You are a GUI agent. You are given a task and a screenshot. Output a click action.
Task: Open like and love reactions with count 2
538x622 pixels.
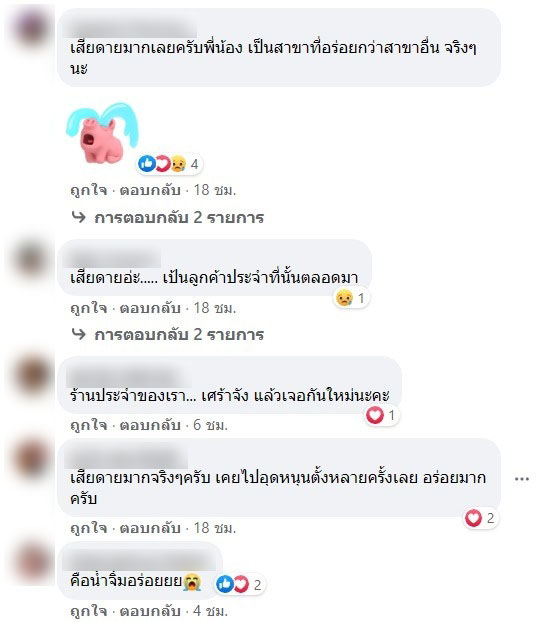pos(239,584)
